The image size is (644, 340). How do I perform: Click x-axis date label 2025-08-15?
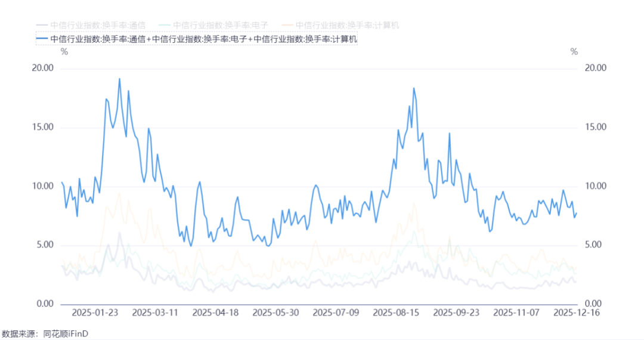pos(396,313)
